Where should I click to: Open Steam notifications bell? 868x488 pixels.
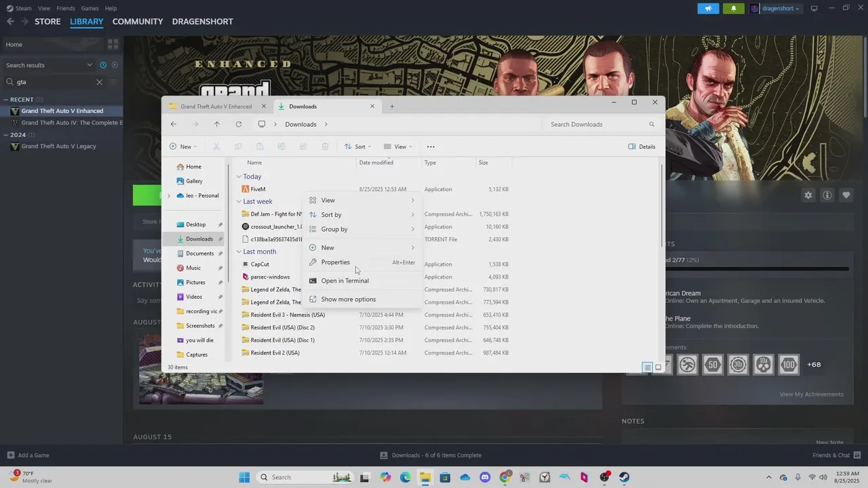734,9
